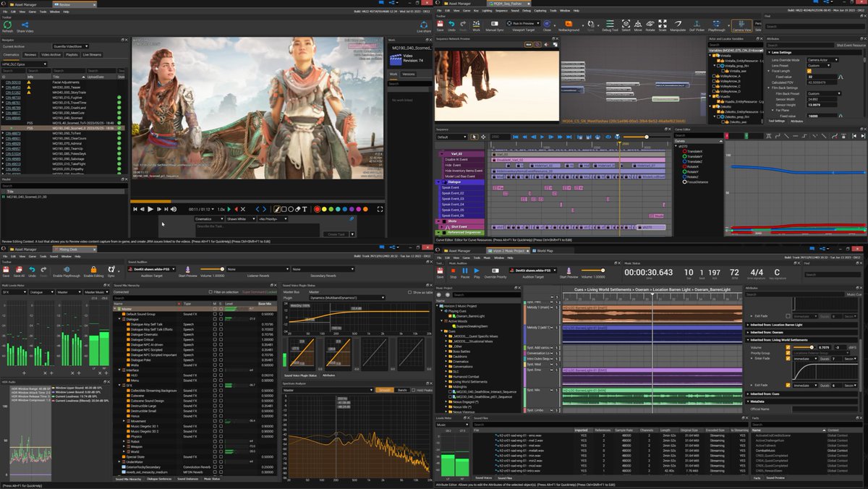This screenshot has width=868, height=489.
Task: Click Override Priority in music toolbar
Action: [495, 272]
